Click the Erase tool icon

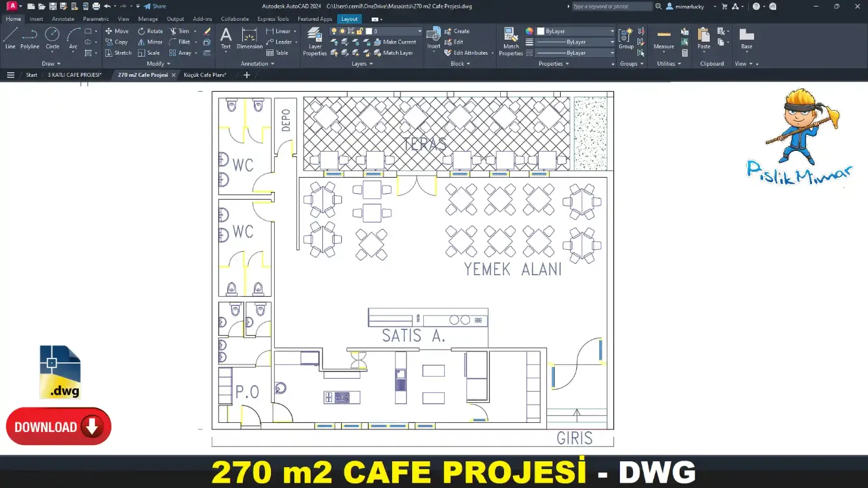[207, 31]
